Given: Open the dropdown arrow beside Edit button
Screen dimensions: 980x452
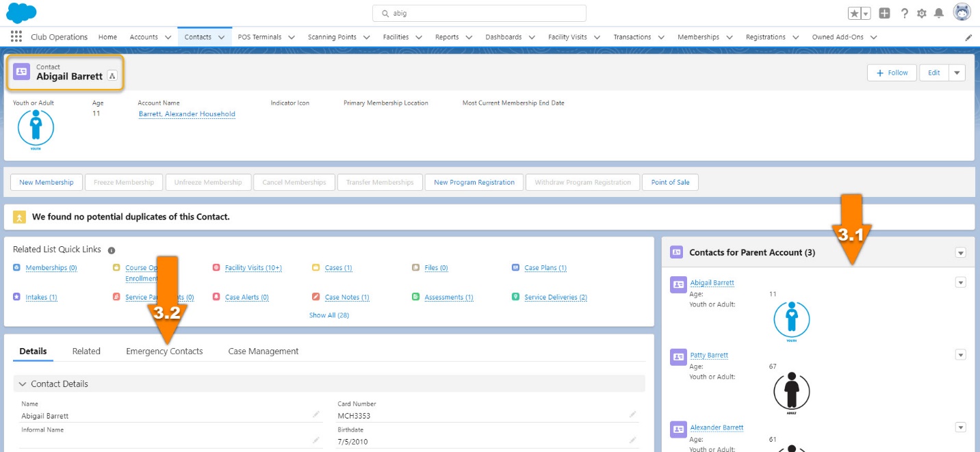Looking at the screenshot, I should [957, 72].
